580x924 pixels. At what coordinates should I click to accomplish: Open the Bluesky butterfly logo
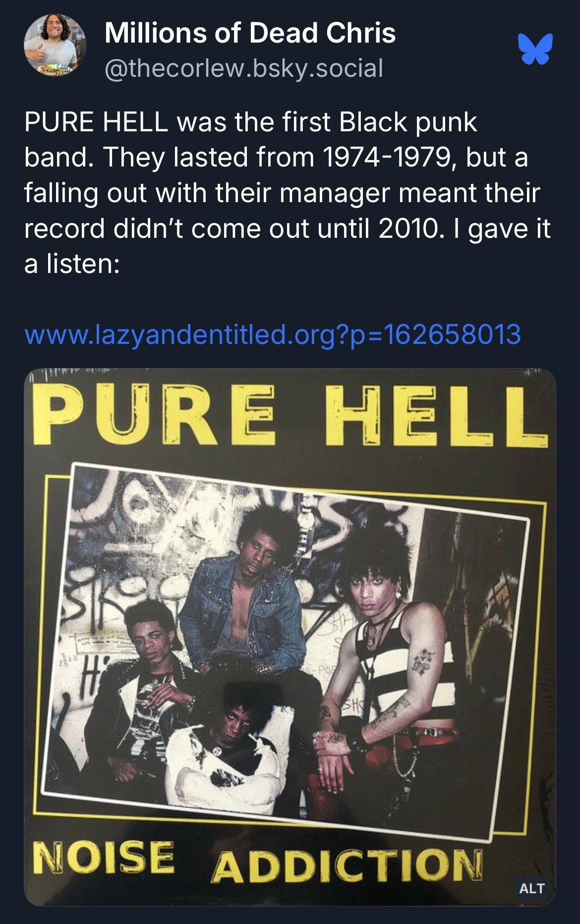tap(535, 49)
